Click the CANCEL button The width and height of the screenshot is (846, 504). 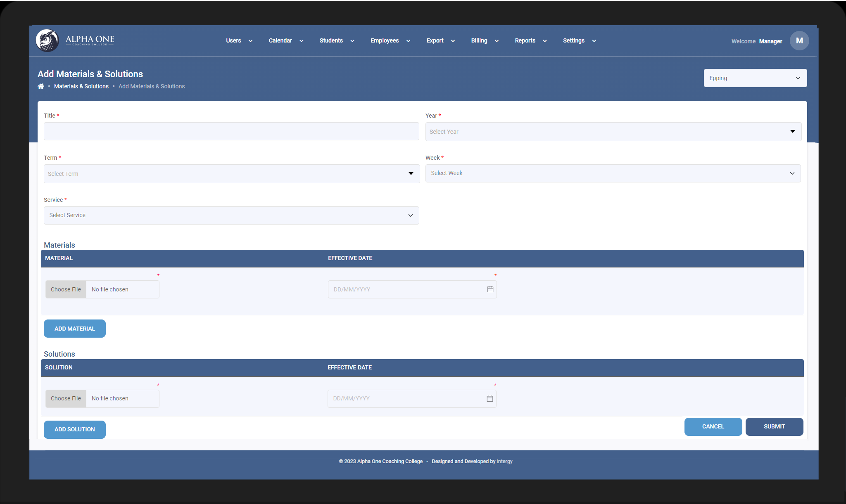pos(713,427)
